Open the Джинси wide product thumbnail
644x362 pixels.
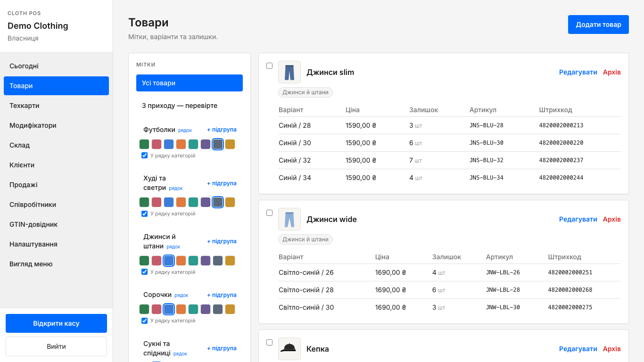[289, 219]
